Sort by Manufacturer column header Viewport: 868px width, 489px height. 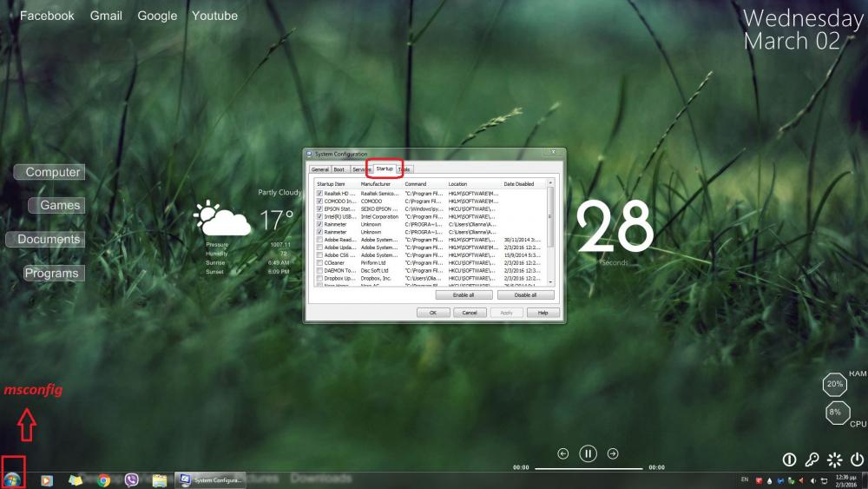[381, 184]
